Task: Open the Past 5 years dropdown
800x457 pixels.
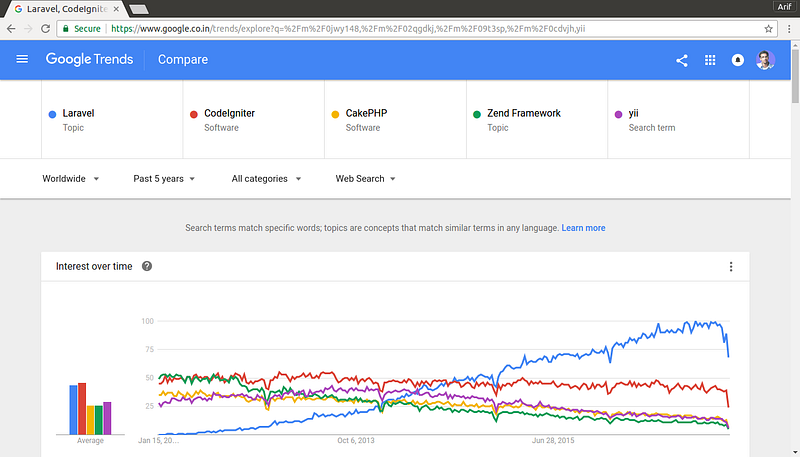Action: point(164,179)
